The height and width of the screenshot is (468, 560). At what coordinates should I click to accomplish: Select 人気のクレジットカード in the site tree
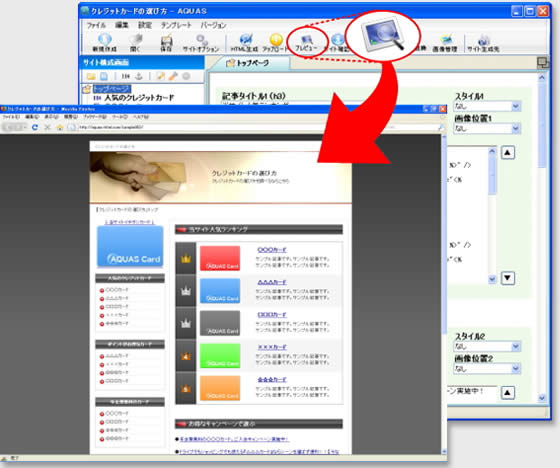[139, 98]
